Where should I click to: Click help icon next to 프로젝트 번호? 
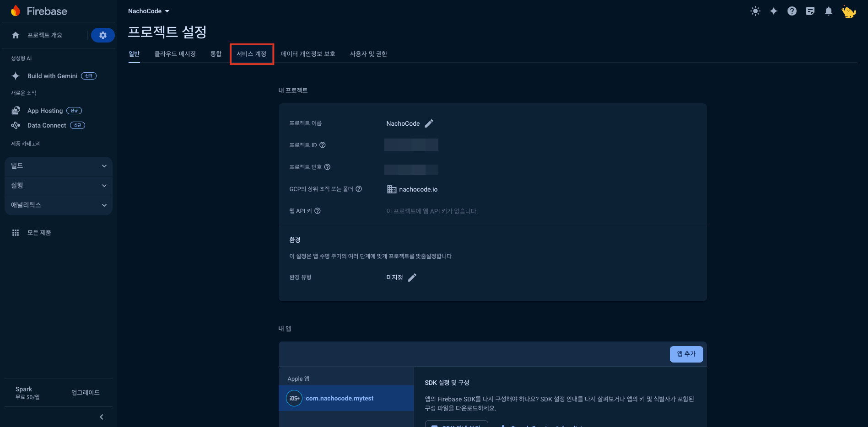pyautogui.click(x=327, y=167)
